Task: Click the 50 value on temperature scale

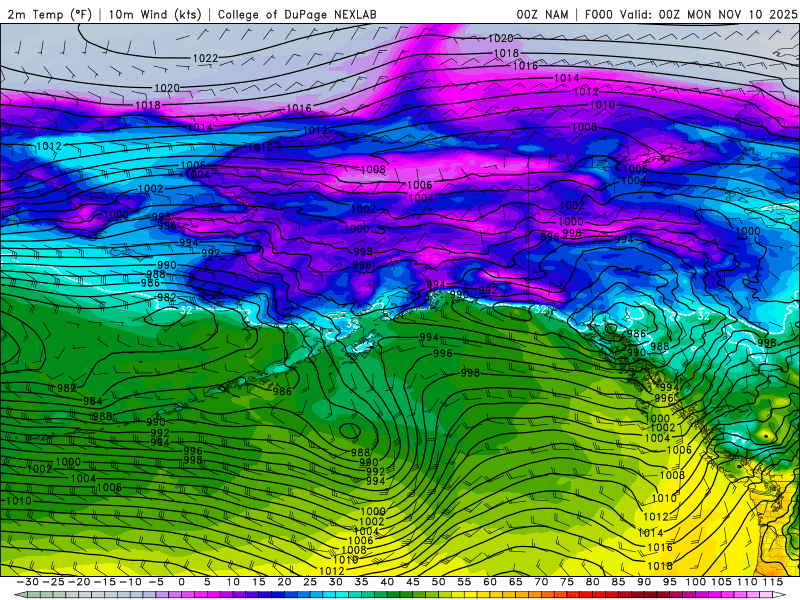Action: pos(438,582)
